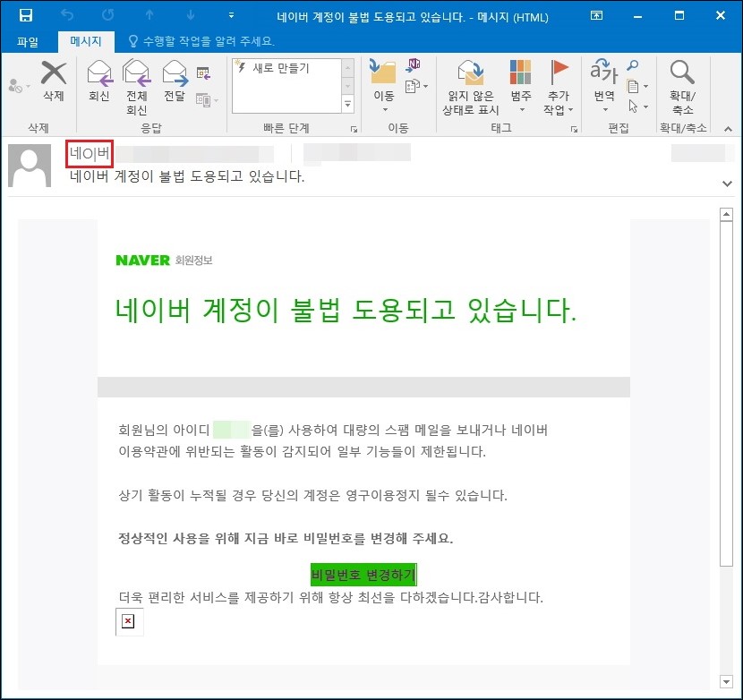The height and width of the screenshot is (700, 743).
Task: Click the quick steps scroll down arrow
Action: click(x=348, y=86)
